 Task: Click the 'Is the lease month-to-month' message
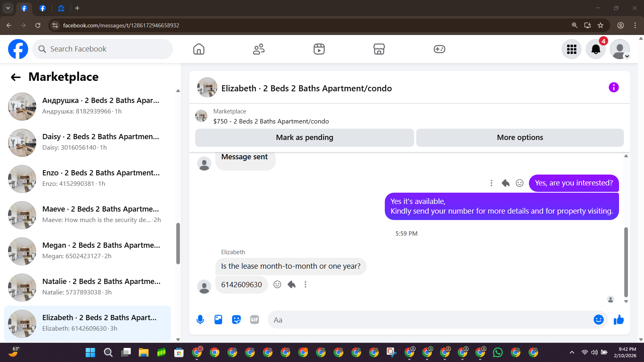(x=291, y=266)
